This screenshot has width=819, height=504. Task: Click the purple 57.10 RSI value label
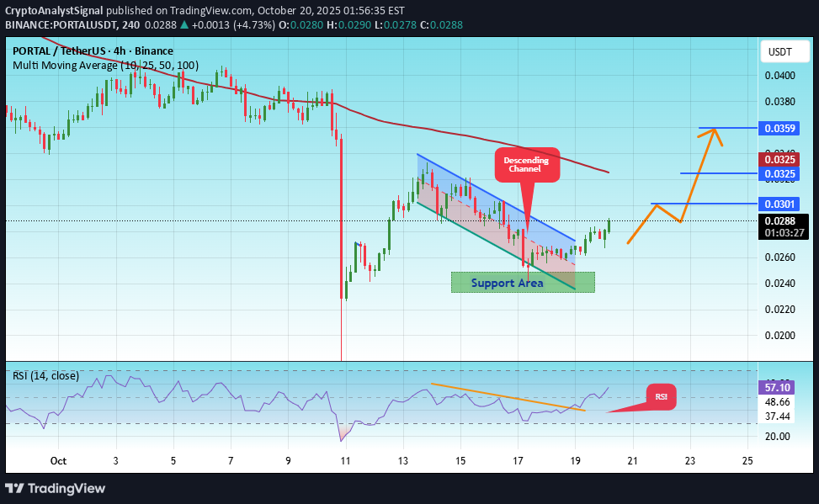[777, 387]
